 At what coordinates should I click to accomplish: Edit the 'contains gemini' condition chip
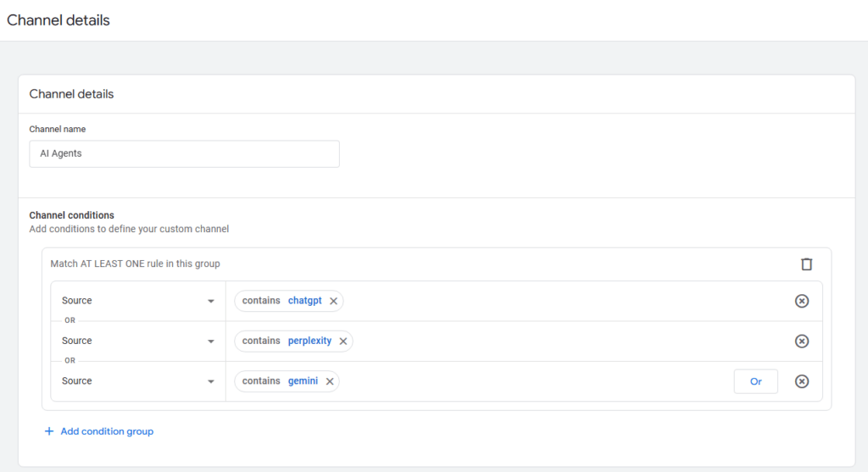[279, 381]
